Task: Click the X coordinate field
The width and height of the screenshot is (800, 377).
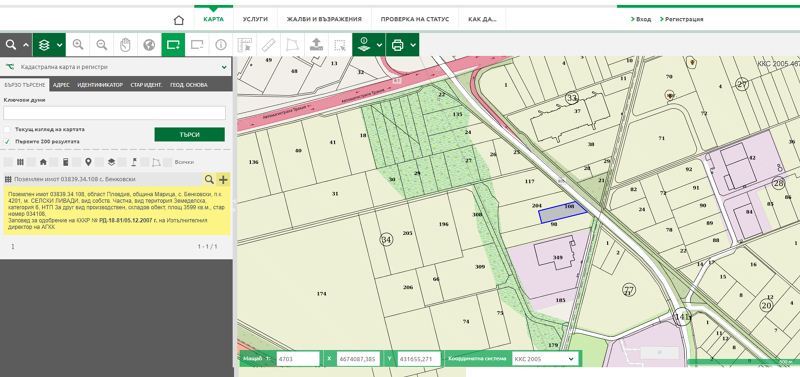Action: [x=357, y=359]
